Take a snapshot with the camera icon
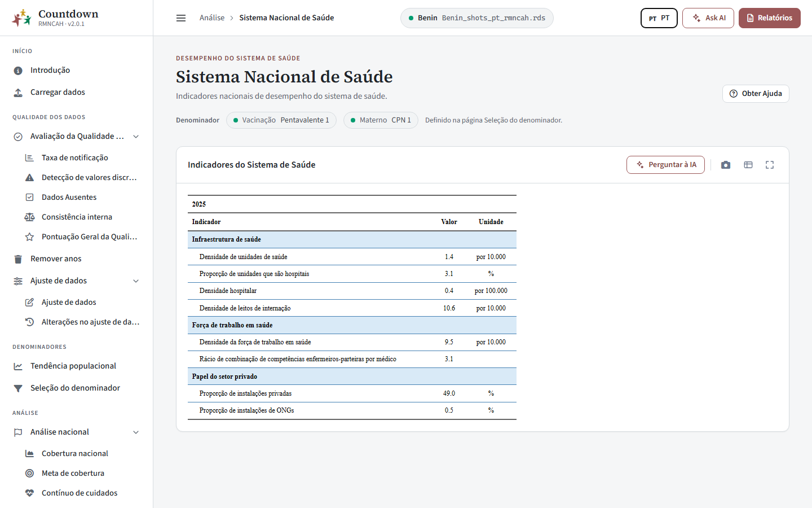Image resolution: width=812 pixels, height=508 pixels. coord(726,165)
